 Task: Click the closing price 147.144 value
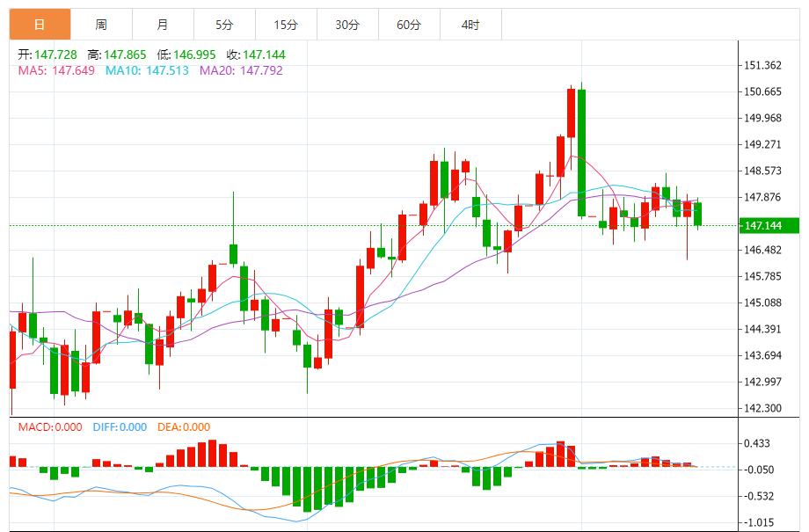tap(264, 55)
